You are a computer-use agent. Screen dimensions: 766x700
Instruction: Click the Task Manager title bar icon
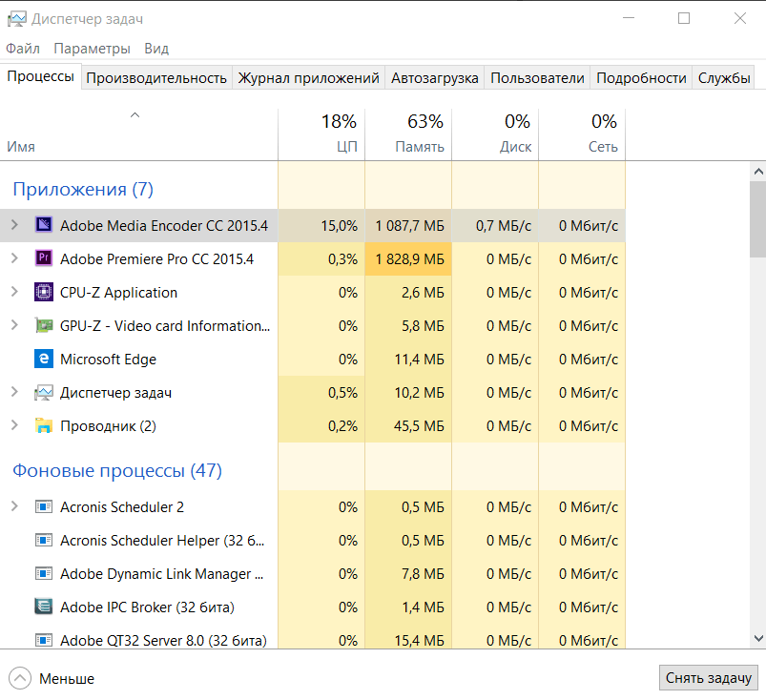pos(16,19)
